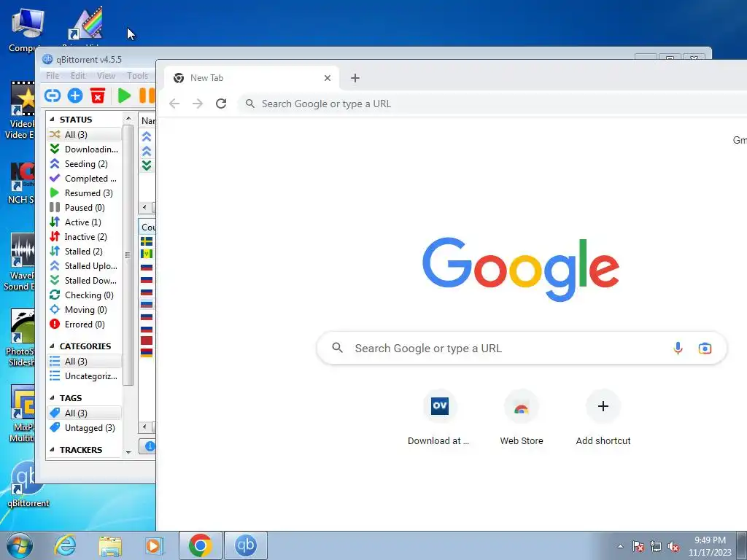Click the sidebar scrollbar up arrow
Image resolution: width=747 pixels, height=560 pixels.
click(x=128, y=118)
